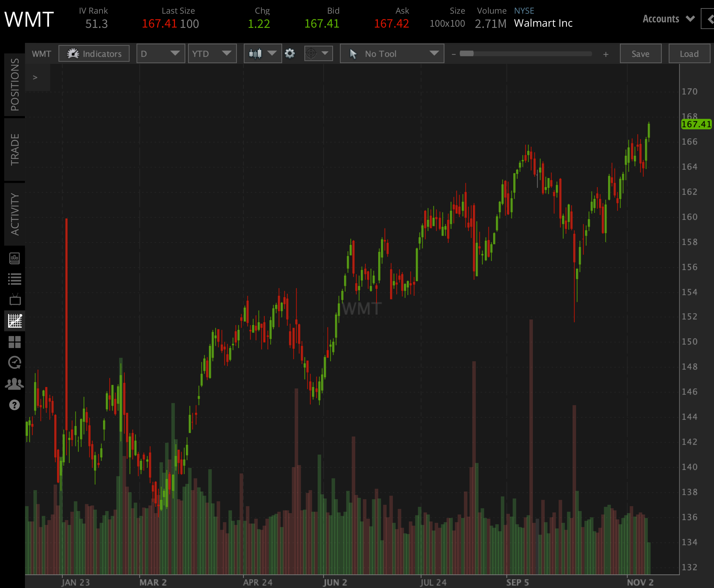Open the news book icon in sidebar

pyautogui.click(x=15, y=258)
